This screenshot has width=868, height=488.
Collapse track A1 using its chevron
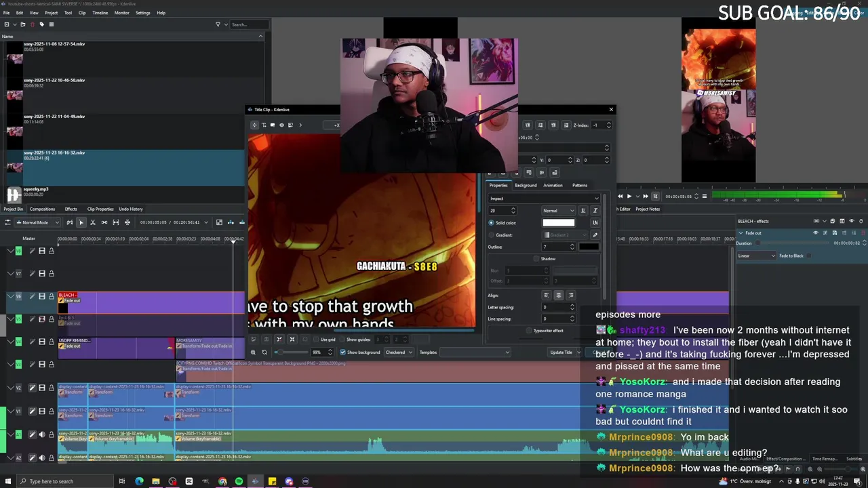click(10, 434)
